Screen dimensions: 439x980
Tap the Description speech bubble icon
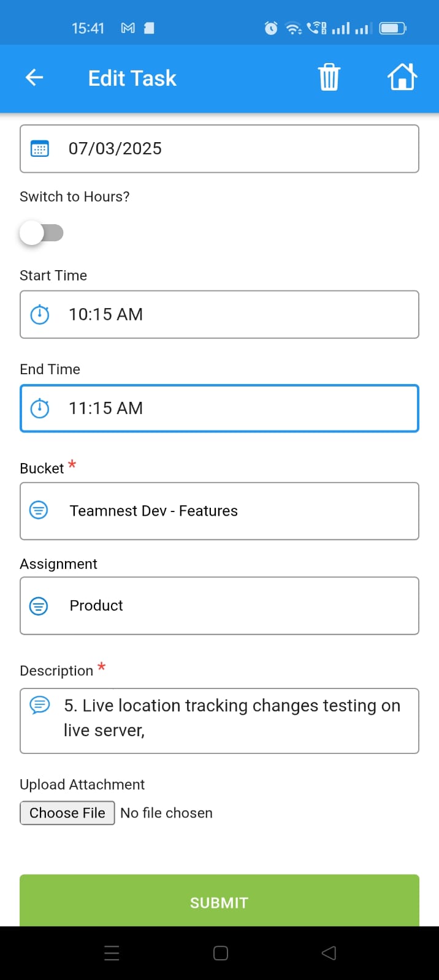40,706
